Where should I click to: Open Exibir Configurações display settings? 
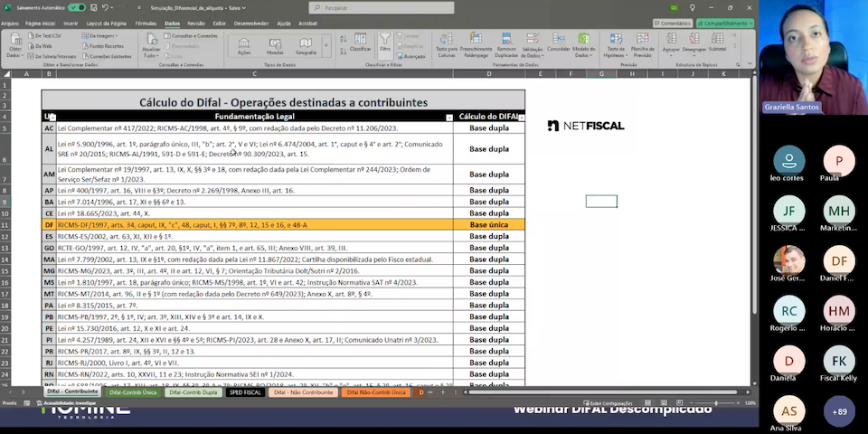tap(608, 403)
